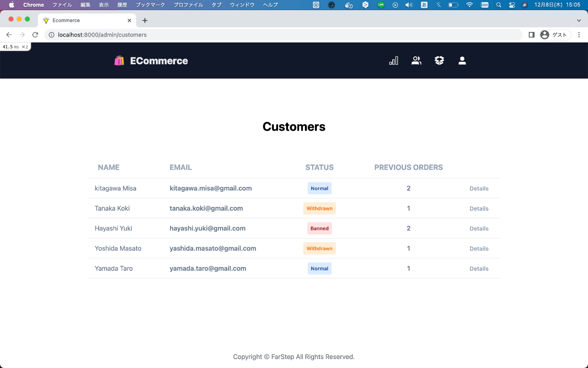This screenshot has height=368, width=588.
Task: Open the products box icon in navbar
Action: 439,61
